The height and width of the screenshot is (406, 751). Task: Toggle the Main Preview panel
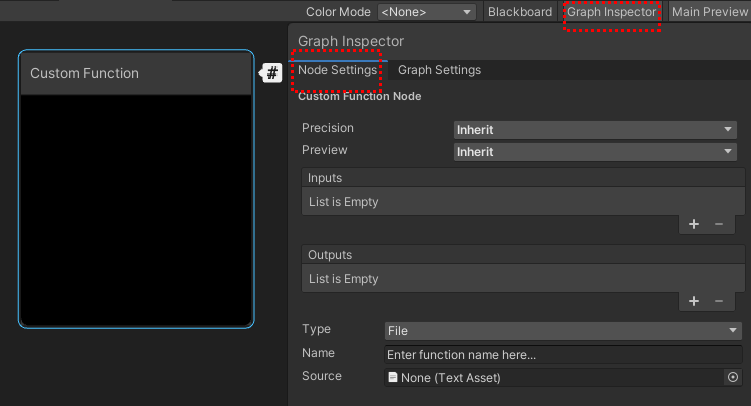click(x=709, y=11)
